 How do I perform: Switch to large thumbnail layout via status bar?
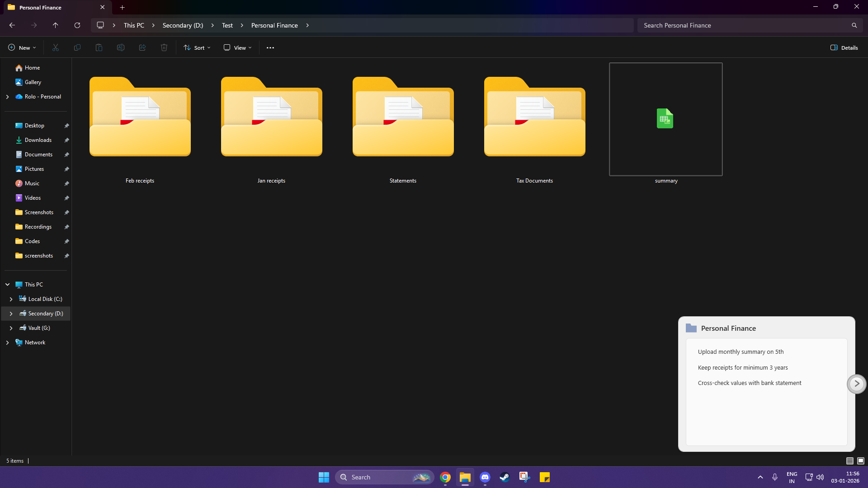pos(861,460)
